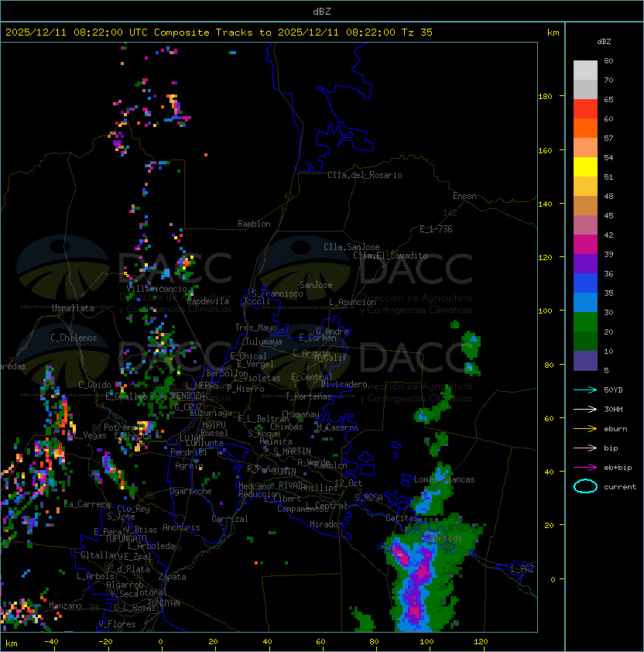Click the 'Villavicencio' map label

pos(156,289)
